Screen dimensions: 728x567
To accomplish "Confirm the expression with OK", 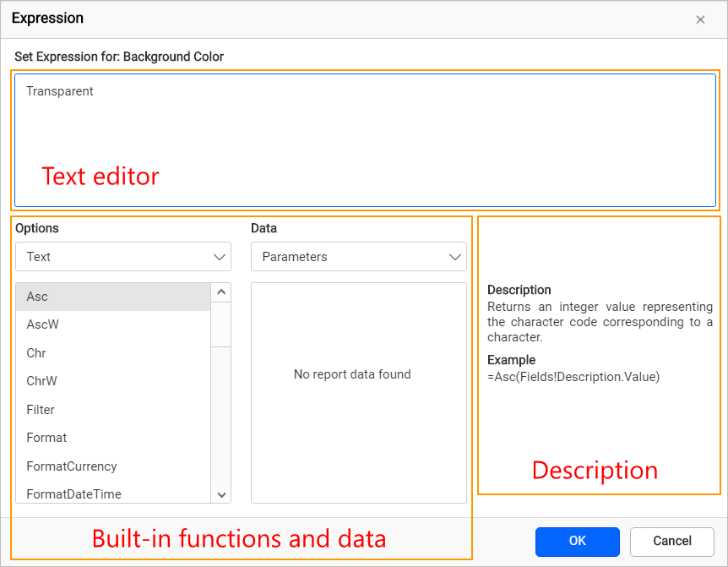I will (577, 542).
